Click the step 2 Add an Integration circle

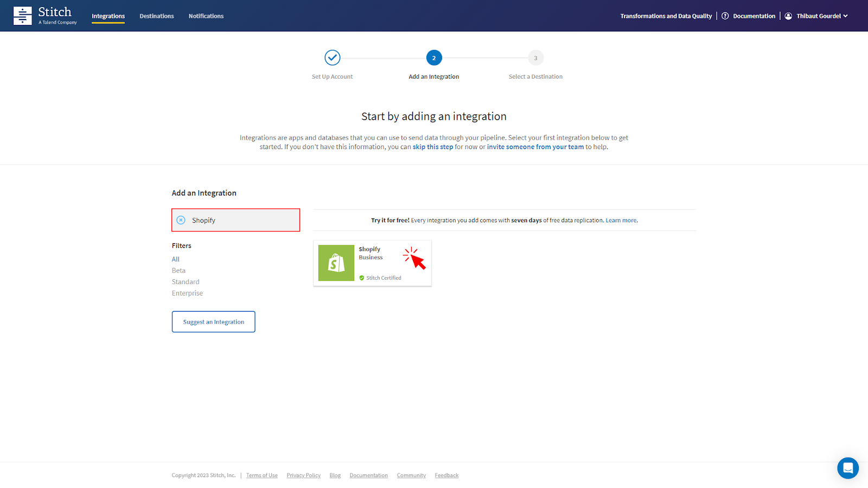(434, 58)
